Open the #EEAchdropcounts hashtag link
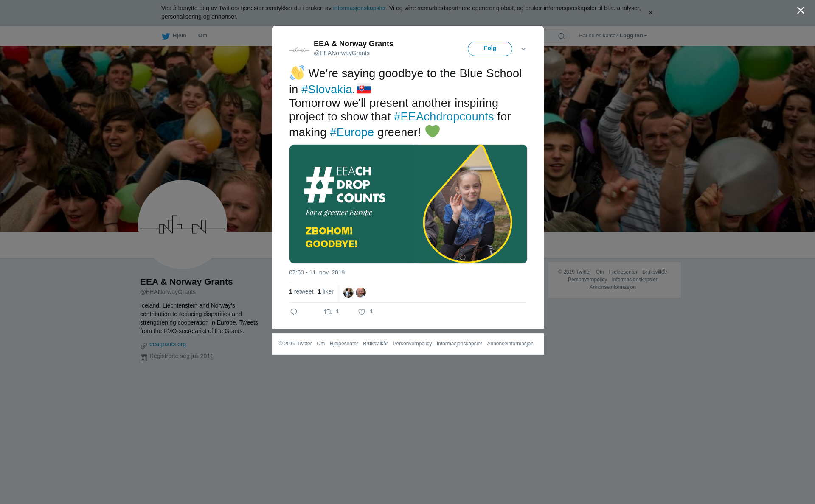The height and width of the screenshot is (504, 815). click(444, 117)
